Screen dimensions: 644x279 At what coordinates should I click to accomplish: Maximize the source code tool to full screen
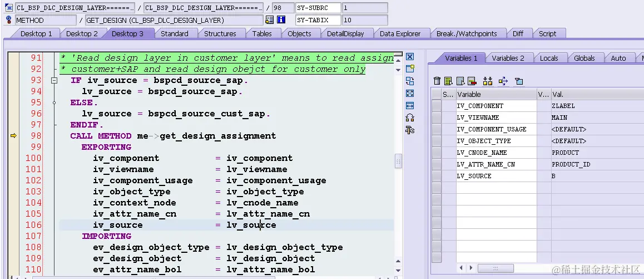[x=409, y=94]
